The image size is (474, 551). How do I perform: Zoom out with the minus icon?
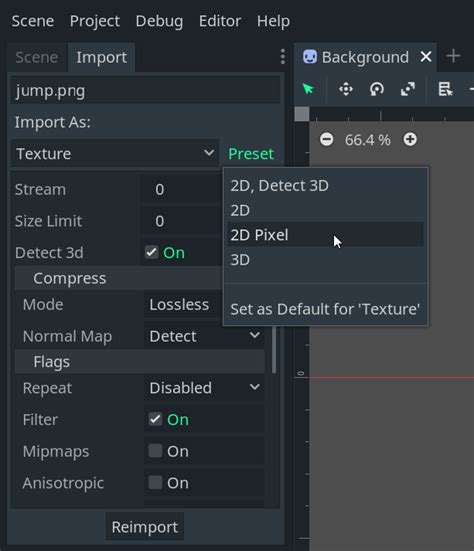click(x=326, y=140)
